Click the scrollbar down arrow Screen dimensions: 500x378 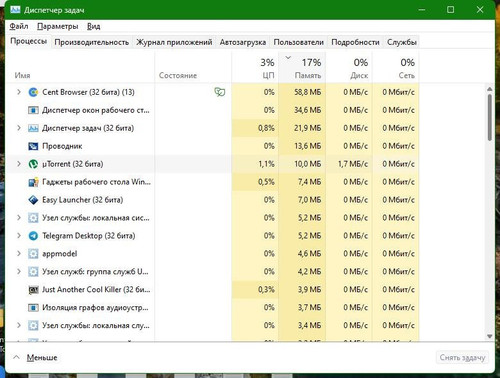point(489,336)
